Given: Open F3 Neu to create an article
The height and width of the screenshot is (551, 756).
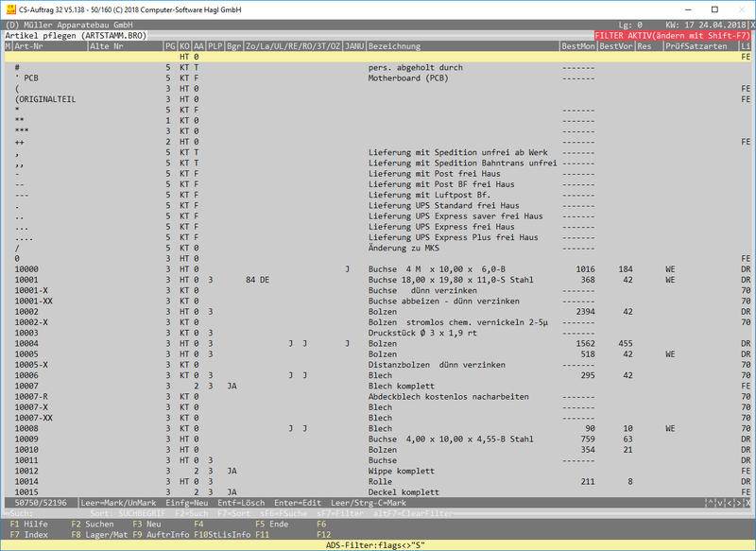Looking at the screenshot, I should point(146,524).
